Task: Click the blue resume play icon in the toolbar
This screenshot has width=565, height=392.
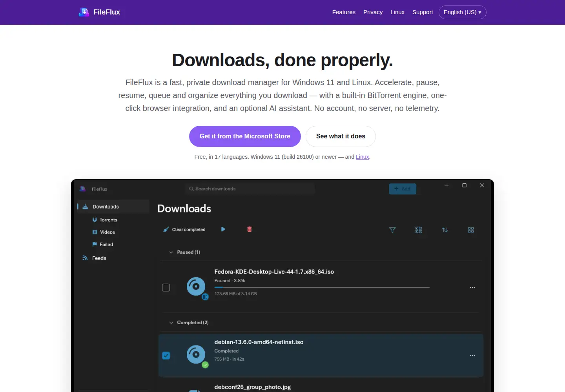Action: pos(223,229)
